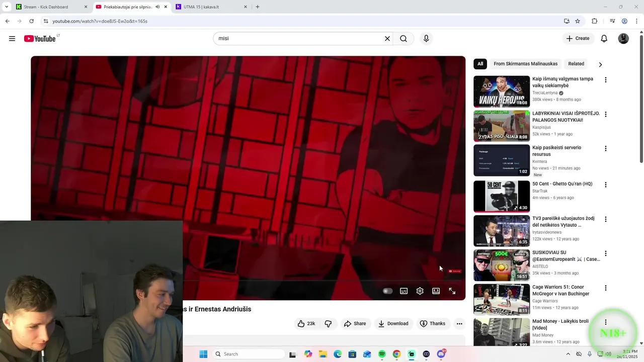The width and height of the screenshot is (644, 362).
Task: Like the video (23k)
Action: 306,324
